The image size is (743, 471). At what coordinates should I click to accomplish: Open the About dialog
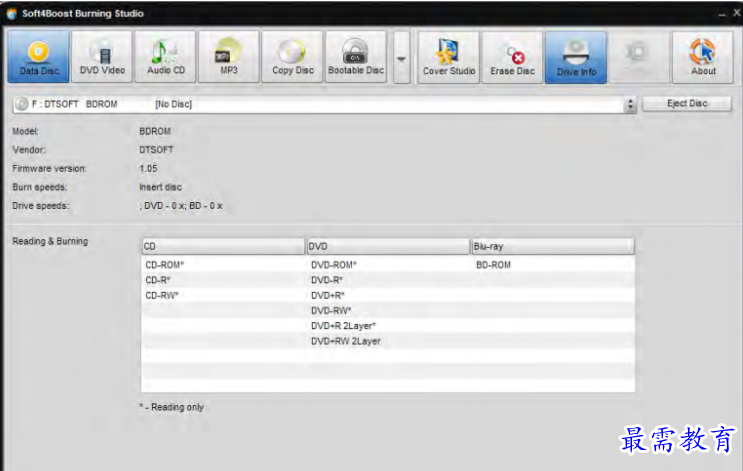703,58
